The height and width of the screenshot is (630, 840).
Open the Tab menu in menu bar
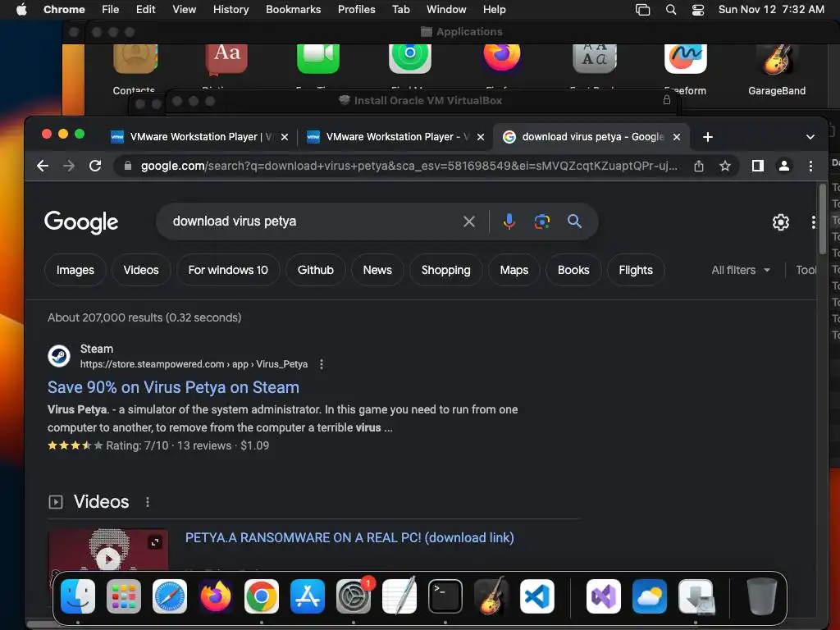click(x=400, y=10)
